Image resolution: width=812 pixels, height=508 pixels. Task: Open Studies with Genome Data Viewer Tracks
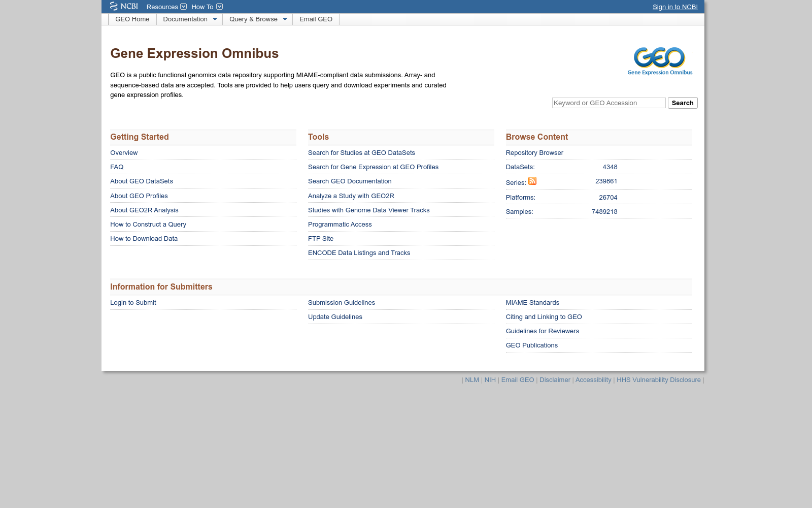pyautogui.click(x=369, y=210)
